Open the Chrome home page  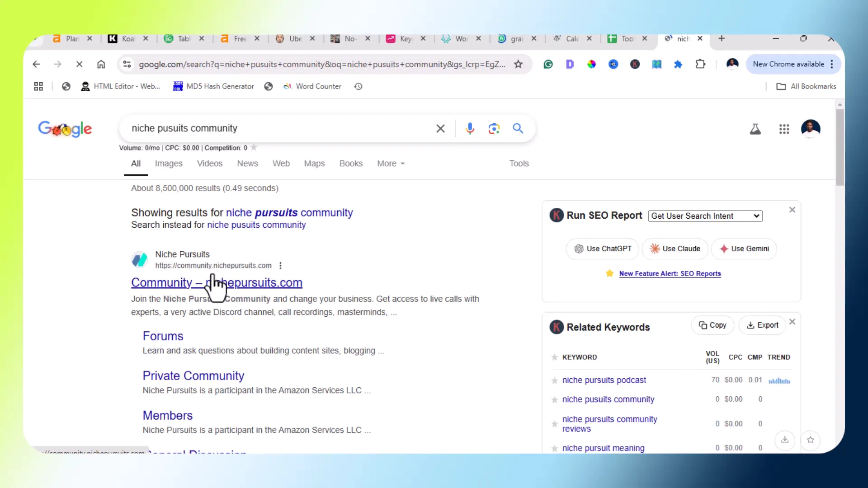[x=101, y=64]
